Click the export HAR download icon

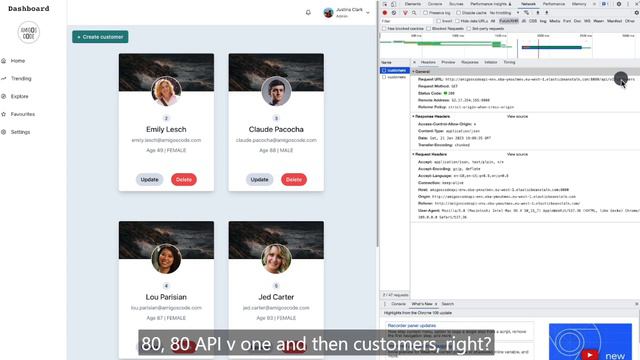[547, 13]
